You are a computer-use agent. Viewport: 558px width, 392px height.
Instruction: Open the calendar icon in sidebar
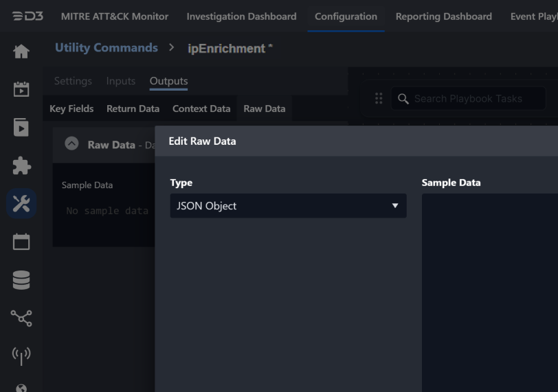21,242
